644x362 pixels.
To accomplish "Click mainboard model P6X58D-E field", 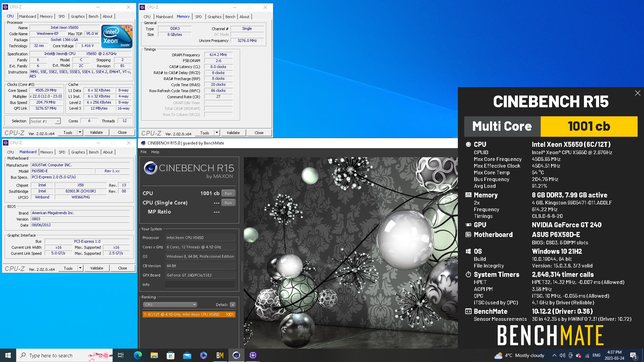I will [x=62, y=171].
